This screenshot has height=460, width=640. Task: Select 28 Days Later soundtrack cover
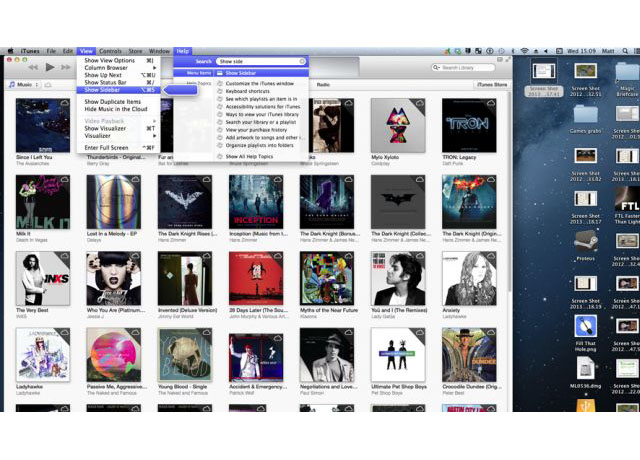point(256,278)
